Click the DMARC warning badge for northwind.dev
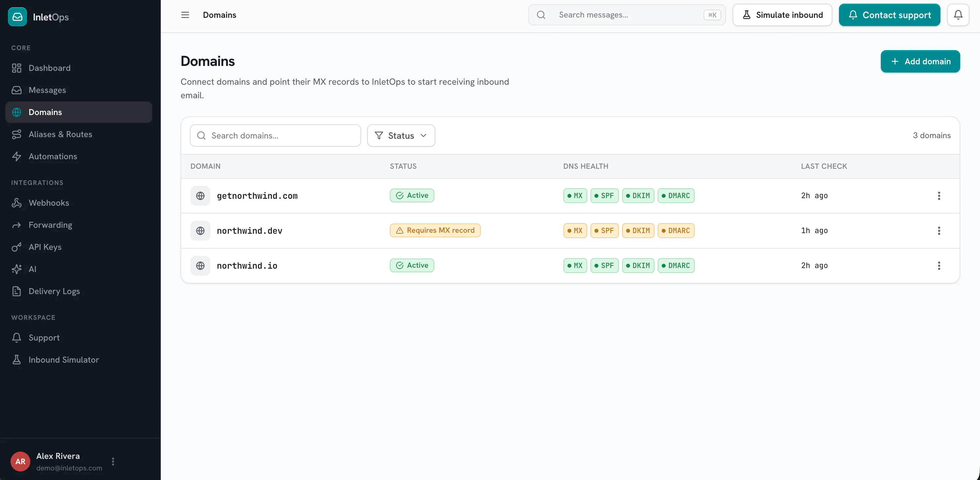This screenshot has height=480, width=980. tap(676, 231)
